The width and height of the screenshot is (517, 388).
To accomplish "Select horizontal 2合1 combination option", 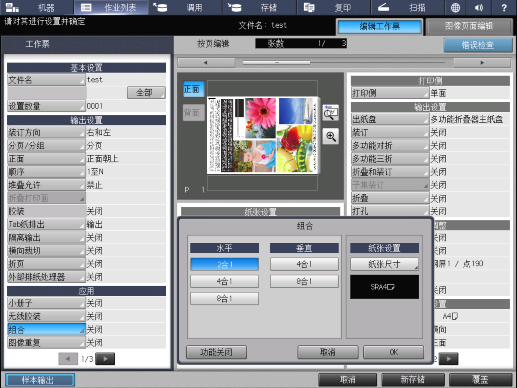I will [224, 264].
